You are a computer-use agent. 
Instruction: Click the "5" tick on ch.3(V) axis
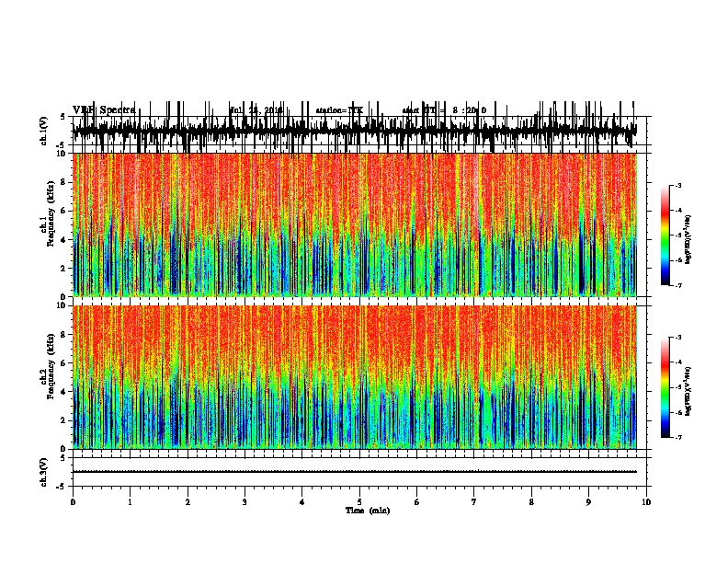[x=63, y=458]
